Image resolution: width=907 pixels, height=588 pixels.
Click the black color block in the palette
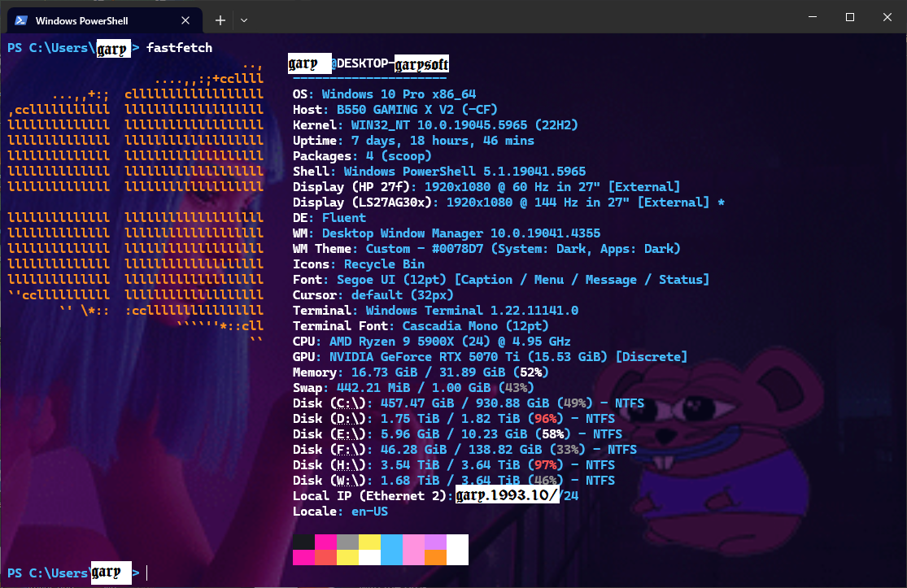click(303, 542)
